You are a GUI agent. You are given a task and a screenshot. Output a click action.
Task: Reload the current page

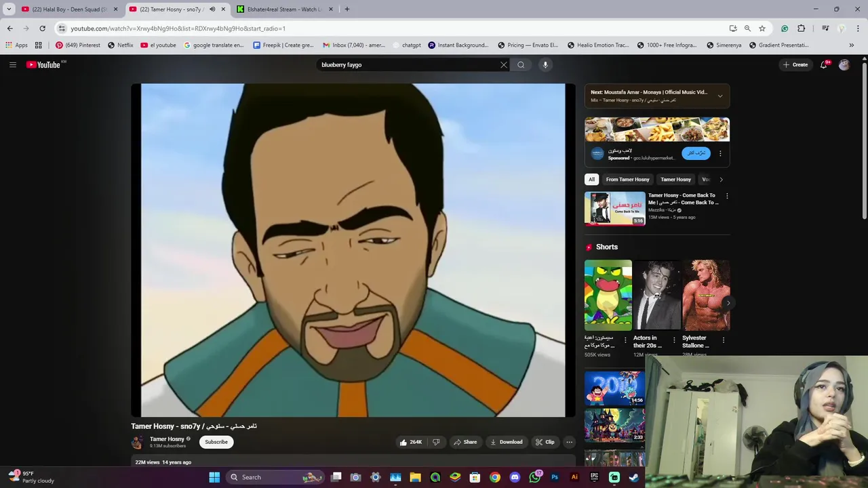[42, 28]
